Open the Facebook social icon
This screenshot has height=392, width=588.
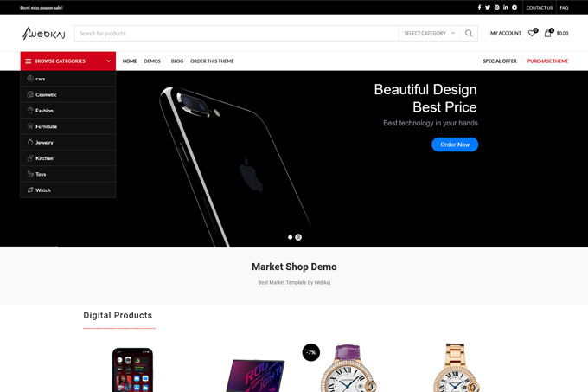click(x=479, y=8)
